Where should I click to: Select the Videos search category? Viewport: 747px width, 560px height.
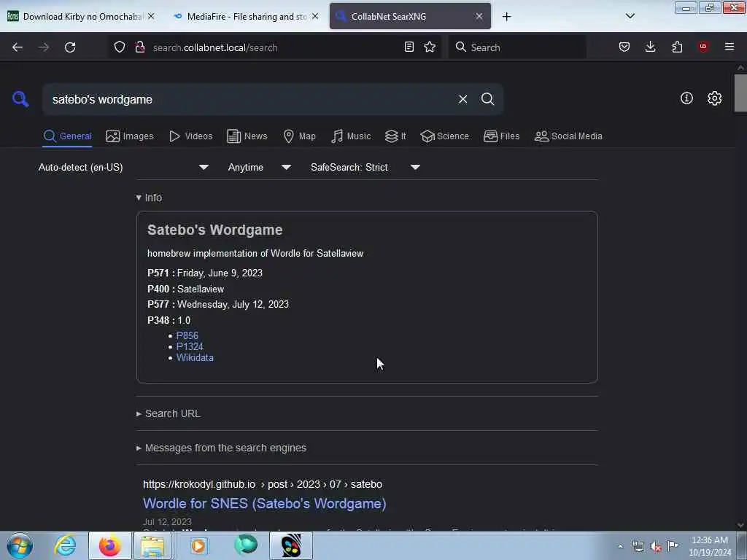point(190,136)
